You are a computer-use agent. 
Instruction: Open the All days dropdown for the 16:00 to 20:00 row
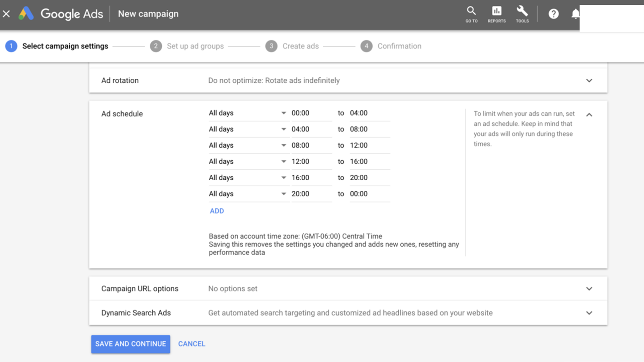[x=248, y=177]
